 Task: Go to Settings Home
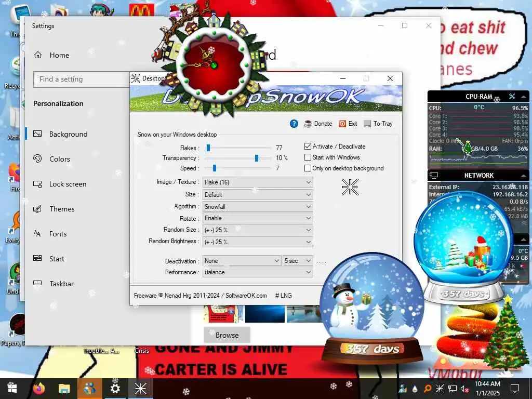(59, 55)
